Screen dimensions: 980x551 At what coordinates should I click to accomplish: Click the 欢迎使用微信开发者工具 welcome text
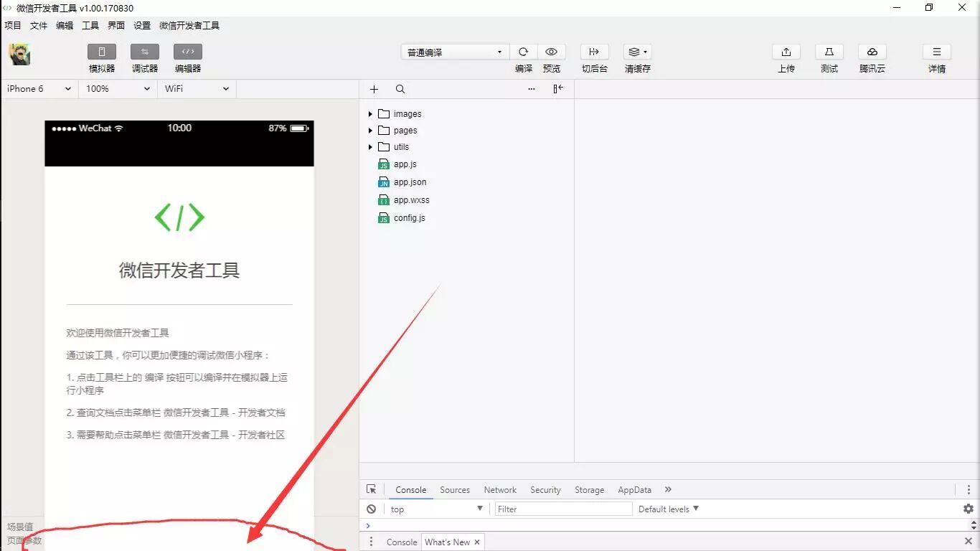[118, 333]
